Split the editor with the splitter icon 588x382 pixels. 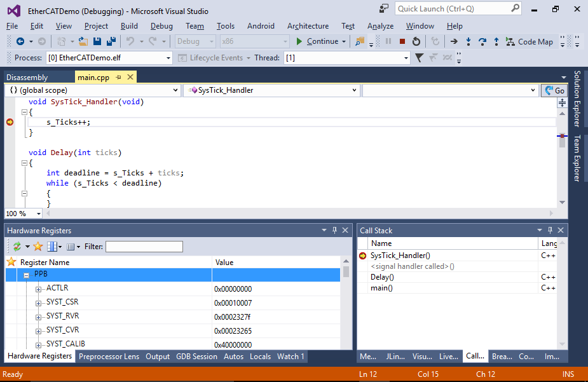coord(562,103)
